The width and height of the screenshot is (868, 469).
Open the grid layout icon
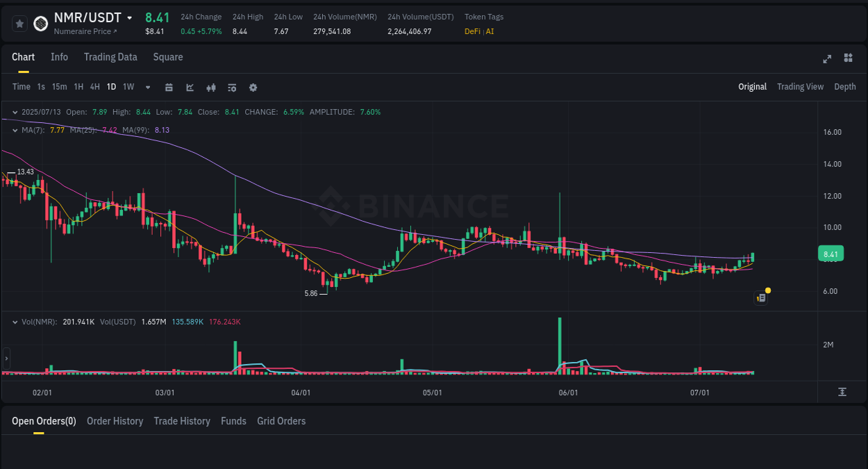(x=848, y=58)
